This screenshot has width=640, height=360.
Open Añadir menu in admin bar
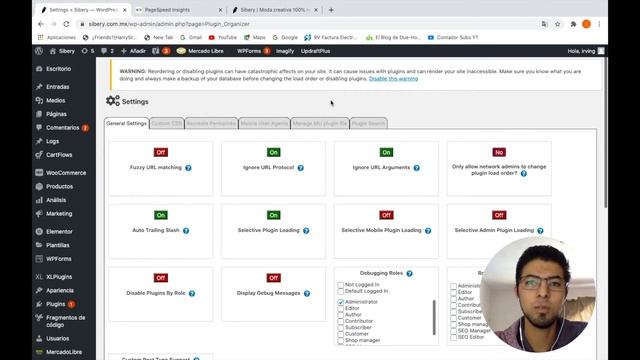(x=133, y=51)
